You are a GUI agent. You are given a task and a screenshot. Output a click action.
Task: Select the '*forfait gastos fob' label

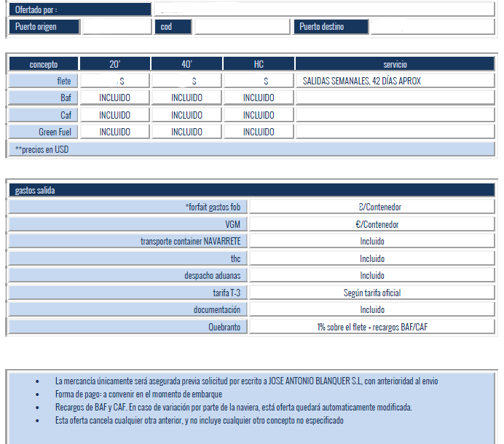pos(128,207)
